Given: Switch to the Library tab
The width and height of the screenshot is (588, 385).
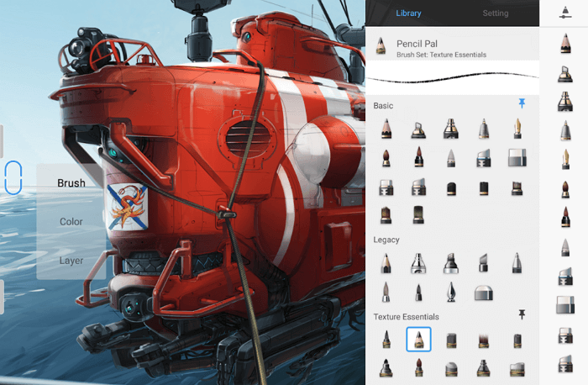Looking at the screenshot, I should click(x=408, y=13).
